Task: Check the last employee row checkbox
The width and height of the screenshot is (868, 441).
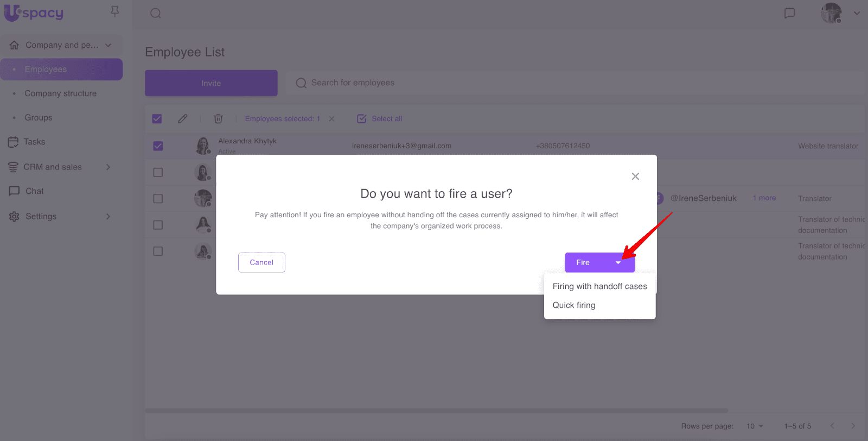Action: point(158,251)
